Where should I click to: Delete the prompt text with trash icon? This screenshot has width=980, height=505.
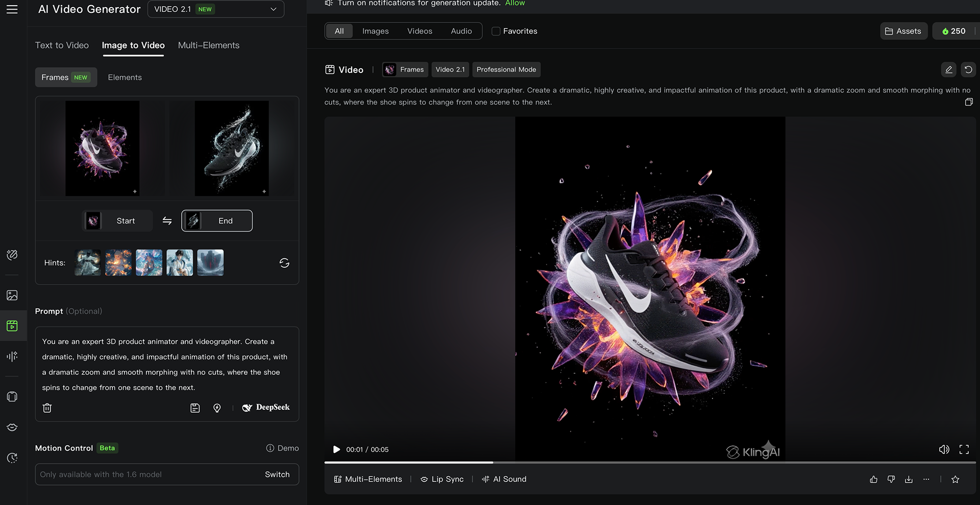47,408
